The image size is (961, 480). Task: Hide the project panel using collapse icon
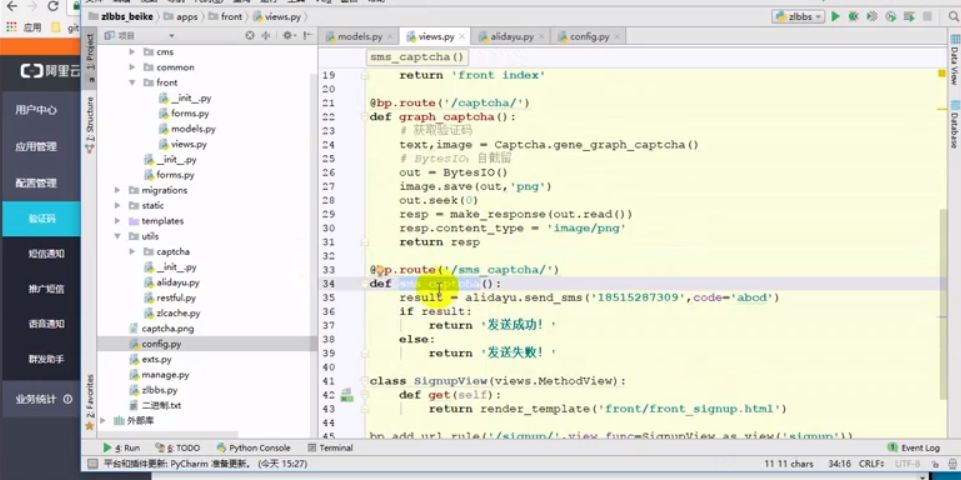click(306, 35)
